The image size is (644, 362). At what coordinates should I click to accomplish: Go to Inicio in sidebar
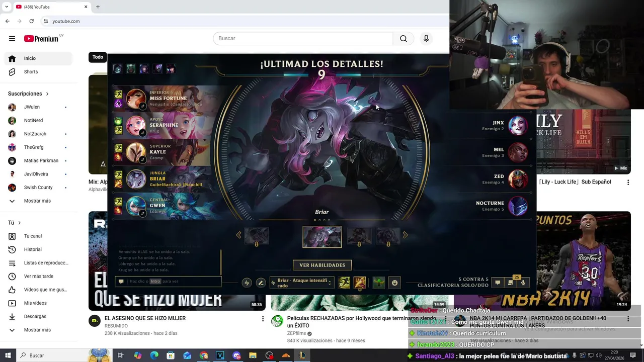(39, 58)
